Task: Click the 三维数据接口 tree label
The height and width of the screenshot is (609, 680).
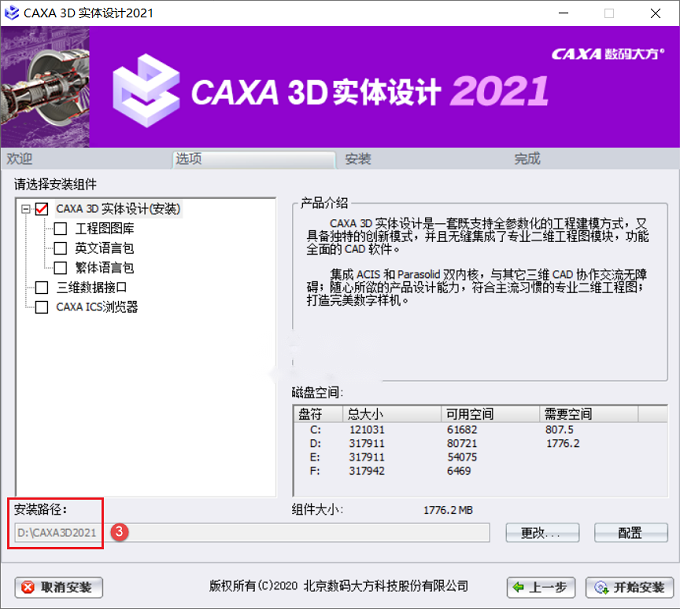Action: pos(92,287)
